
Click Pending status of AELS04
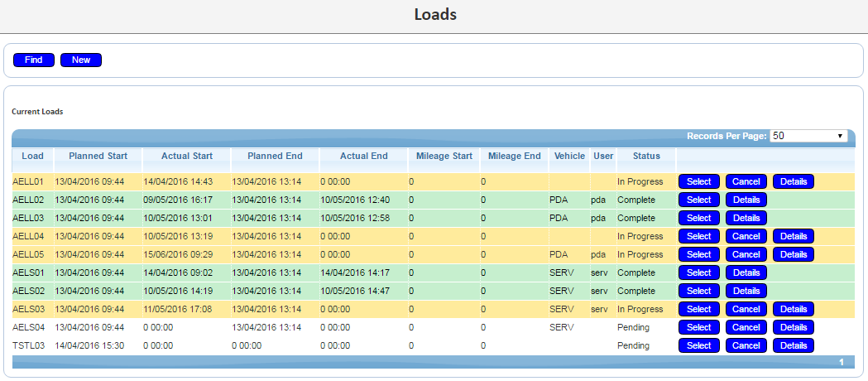[x=633, y=328]
